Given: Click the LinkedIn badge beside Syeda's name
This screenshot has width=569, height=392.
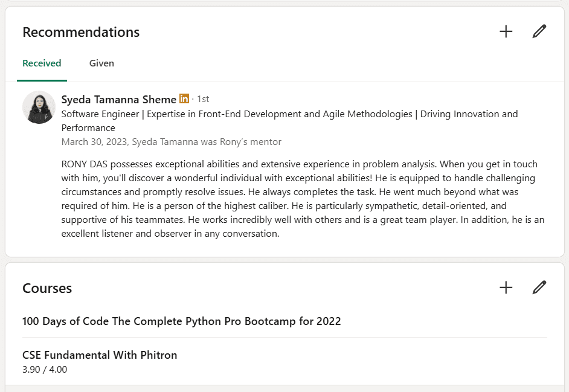Looking at the screenshot, I should (184, 98).
